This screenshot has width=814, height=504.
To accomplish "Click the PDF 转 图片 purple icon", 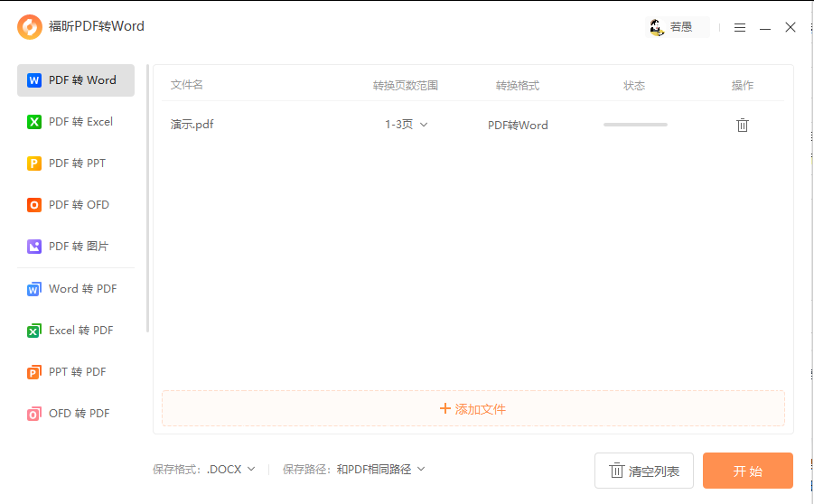I will pyautogui.click(x=33, y=247).
